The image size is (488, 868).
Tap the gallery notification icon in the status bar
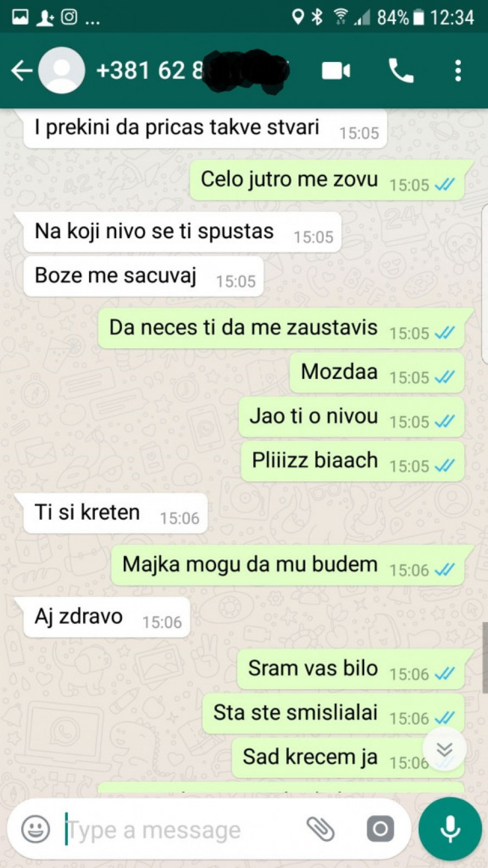click(x=21, y=17)
